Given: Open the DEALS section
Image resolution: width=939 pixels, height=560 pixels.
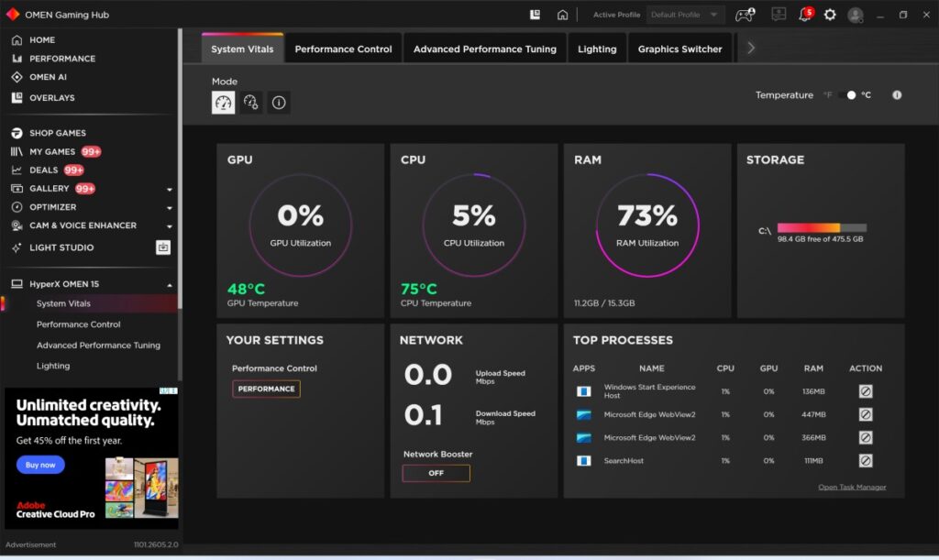Looking at the screenshot, I should [47, 170].
